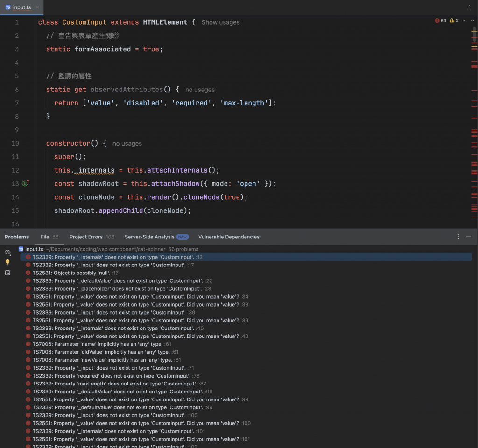Click the Problems panel title
Image resolution: width=478 pixels, height=448 pixels.
(17, 237)
